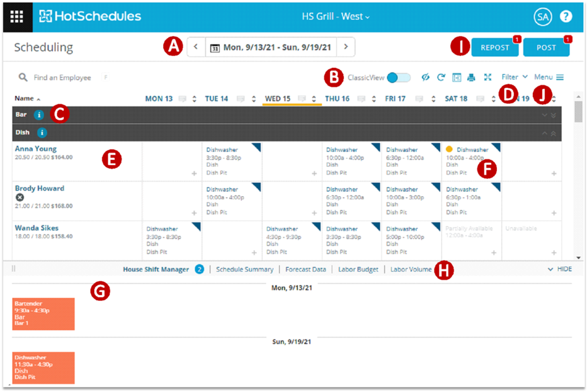Click the print schedule icon

(x=472, y=77)
